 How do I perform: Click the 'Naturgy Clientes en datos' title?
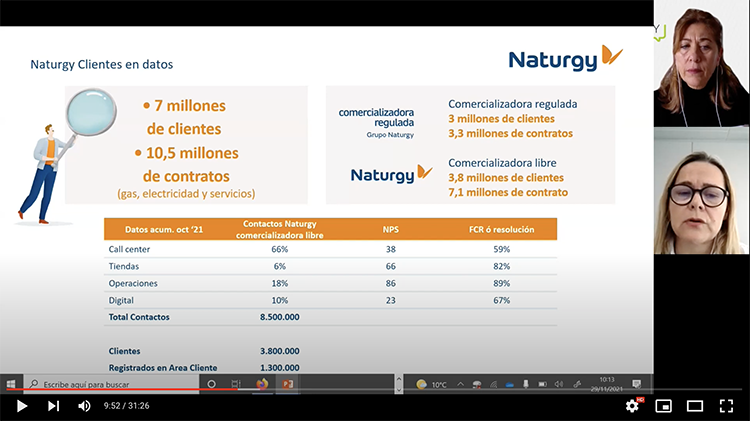coord(101,65)
